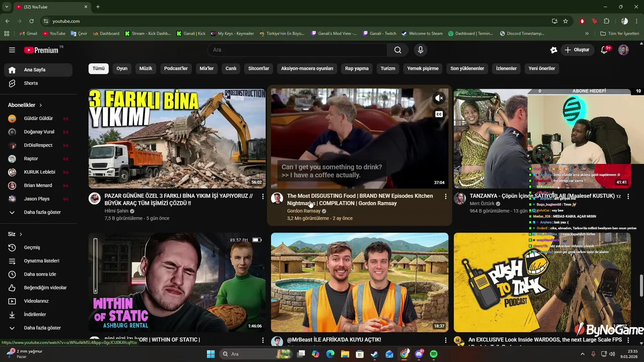The height and width of the screenshot is (362, 644).
Task: Focus the browser address bar
Action: [297, 21]
